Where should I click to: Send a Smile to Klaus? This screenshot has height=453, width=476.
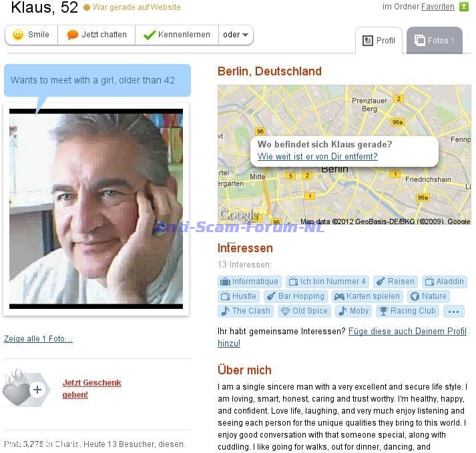[31, 35]
